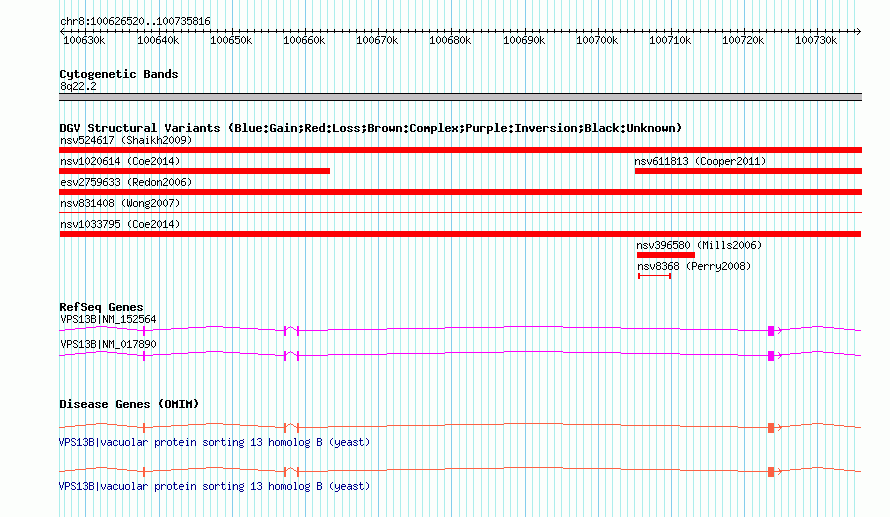
Task: Click ruler tick label 100710k
Action: (670, 40)
